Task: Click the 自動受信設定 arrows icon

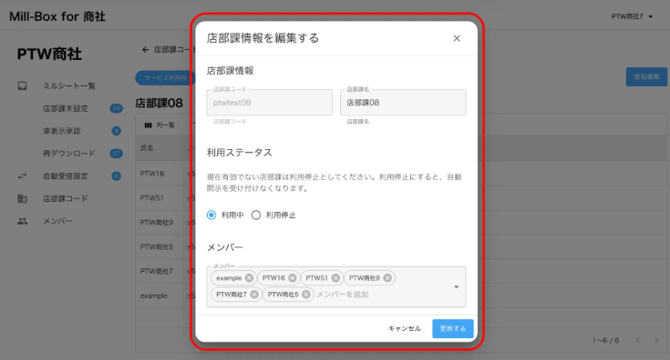Action: tap(22, 176)
